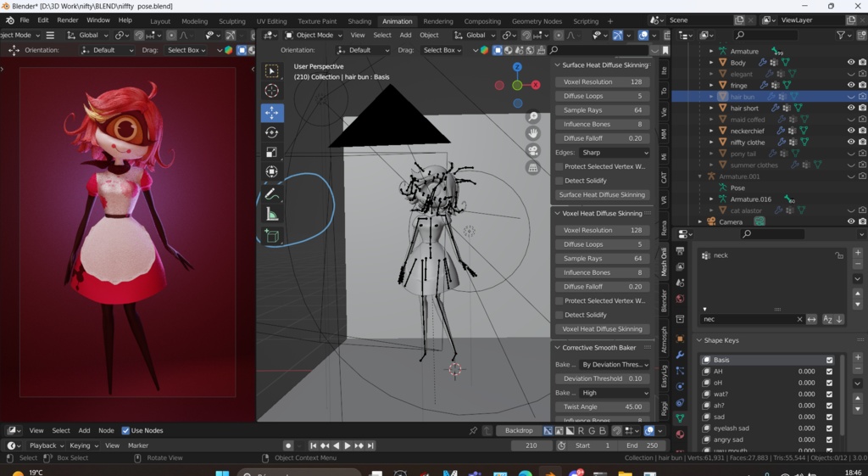Image resolution: width=868 pixels, height=476 pixels.
Task: Open the viewport Add menu
Action: pyautogui.click(x=406, y=35)
